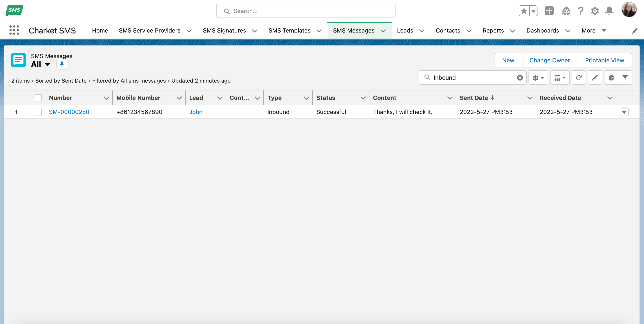Open the list view controls gear dropdown
Image resolution: width=644 pixels, height=324 pixels.
[538, 78]
